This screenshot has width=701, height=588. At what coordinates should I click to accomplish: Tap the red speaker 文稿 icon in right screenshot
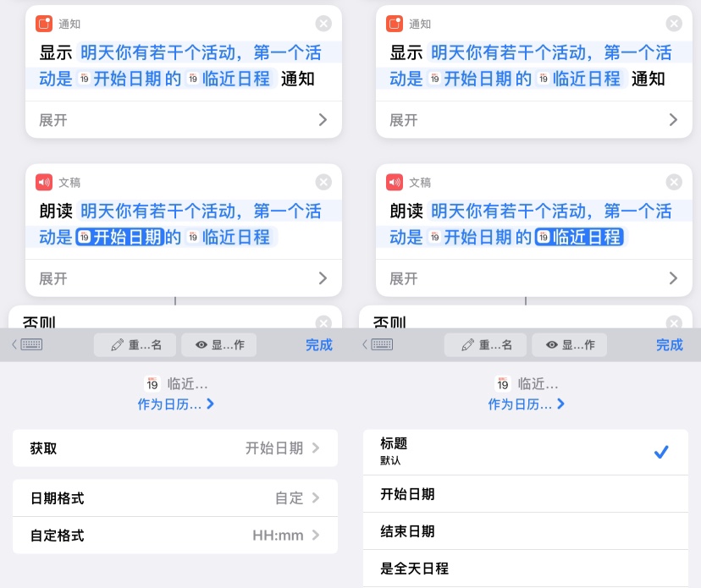395,182
